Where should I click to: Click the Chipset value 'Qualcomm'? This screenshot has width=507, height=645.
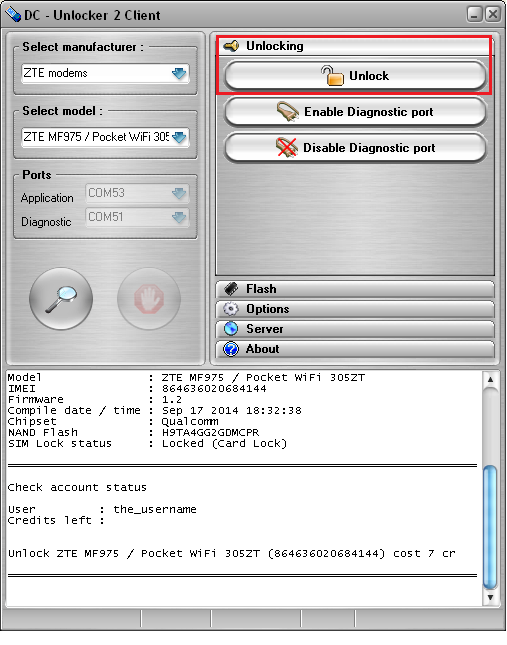click(190, 422)
